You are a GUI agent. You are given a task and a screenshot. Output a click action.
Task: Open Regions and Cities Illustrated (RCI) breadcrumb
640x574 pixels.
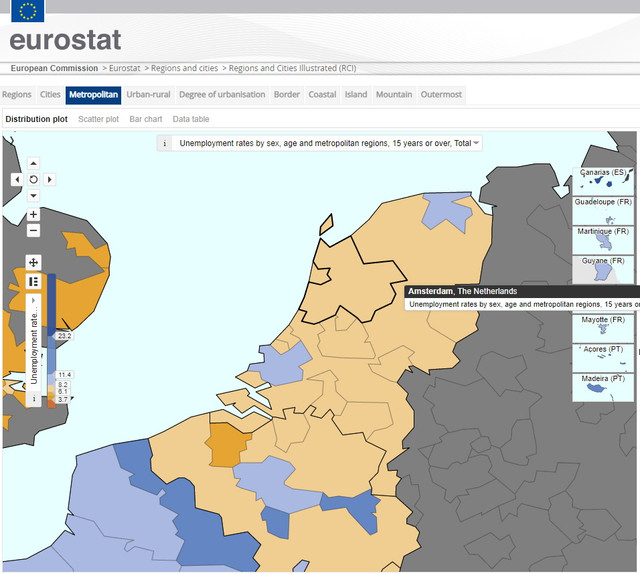click(x=292, y=68)
